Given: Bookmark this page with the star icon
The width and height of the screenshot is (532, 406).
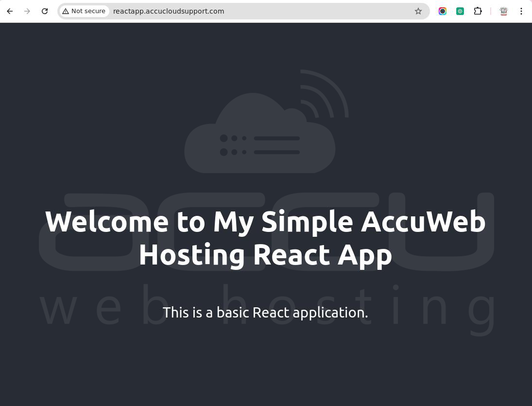Looking at the screenshot, I should 418,11.
